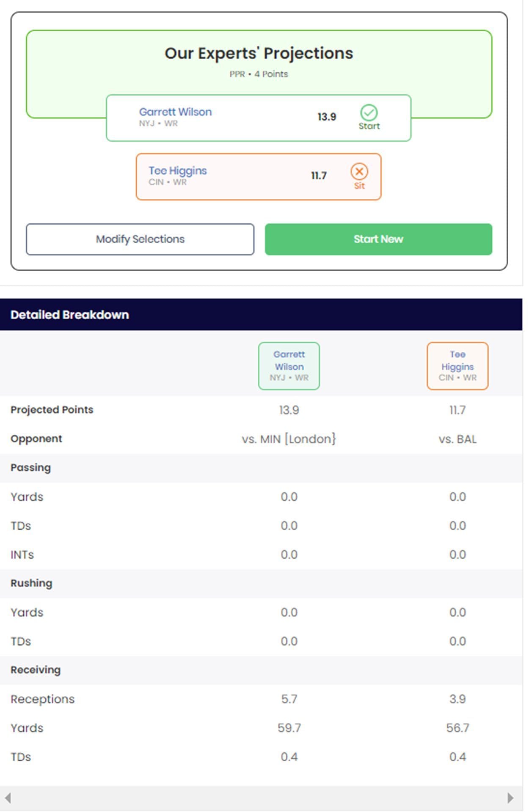Click the Rushing section row

tap(261, 583)
